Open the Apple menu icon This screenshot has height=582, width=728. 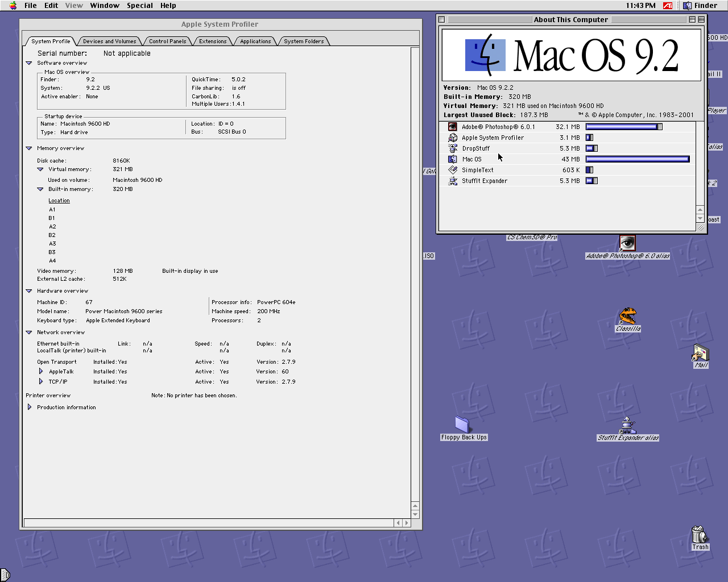click(13, 5)
